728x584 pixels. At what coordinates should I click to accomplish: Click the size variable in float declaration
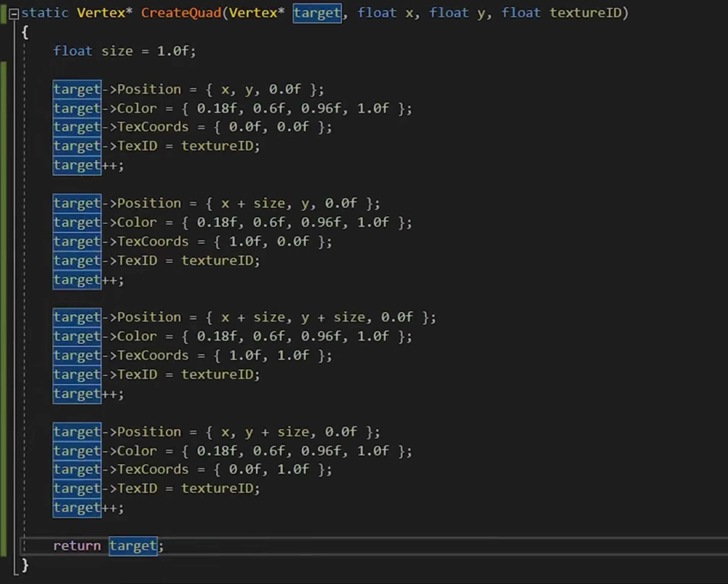(117, 51)
